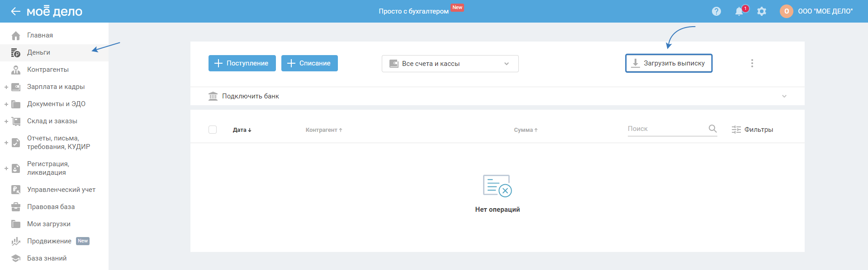Open settings gear icon
This screenshot has height=270, width=868.
tap(762, 11)
